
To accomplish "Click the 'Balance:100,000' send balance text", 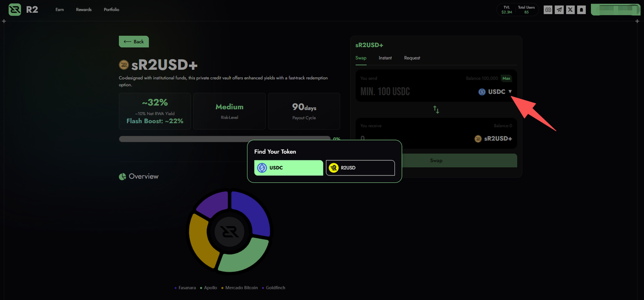I will point(482,78).
